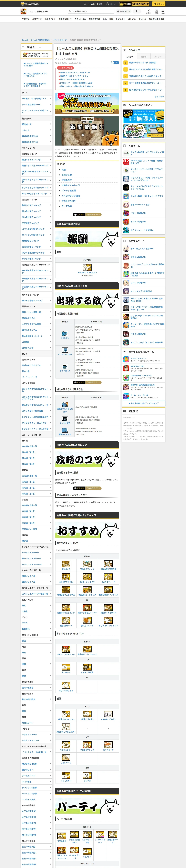This screenshot has width=186, height=868.
Task: Click the ケルベローズ enemy icon
Action: tap(65, 366)
